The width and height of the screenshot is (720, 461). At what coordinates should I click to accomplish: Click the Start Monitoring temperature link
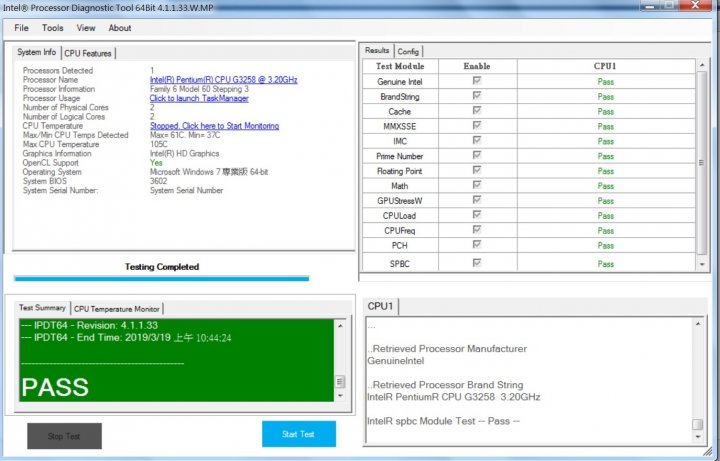click(214, 126)
